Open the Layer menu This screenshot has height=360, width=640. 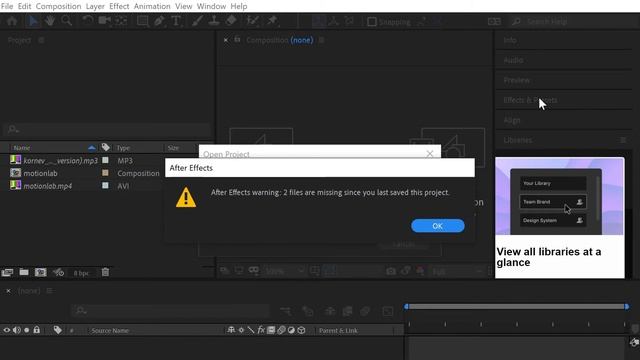[x=95, y=6]
